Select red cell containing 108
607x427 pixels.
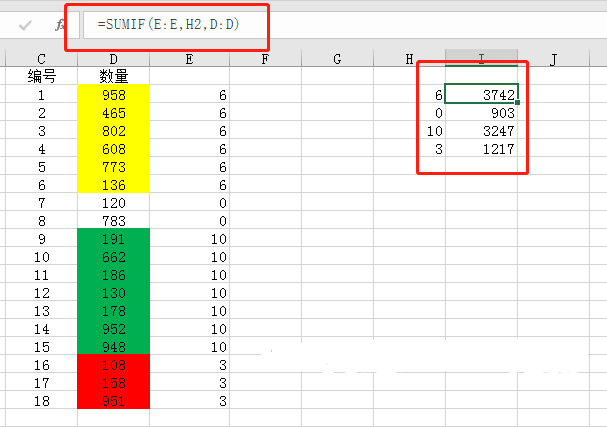[x=113, y=364]
